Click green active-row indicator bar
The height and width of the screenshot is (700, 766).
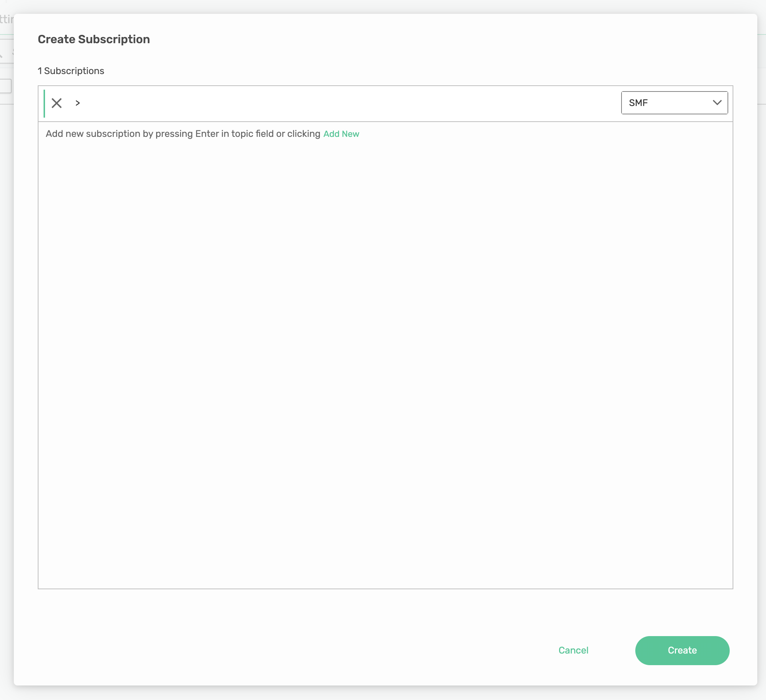(44, 103)
